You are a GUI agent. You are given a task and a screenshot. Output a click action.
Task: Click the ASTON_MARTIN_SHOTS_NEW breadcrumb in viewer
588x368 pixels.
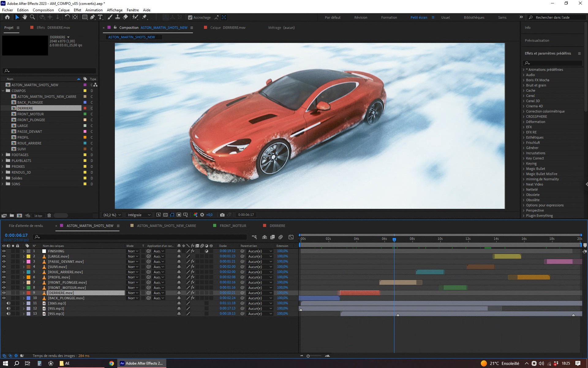click(132, 37)
